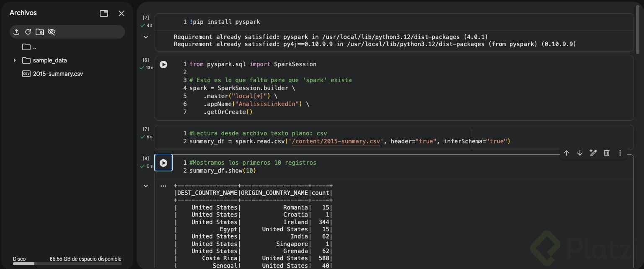Open file panel in new window
This screenshot has height=269, width=644.
[104, 13]
